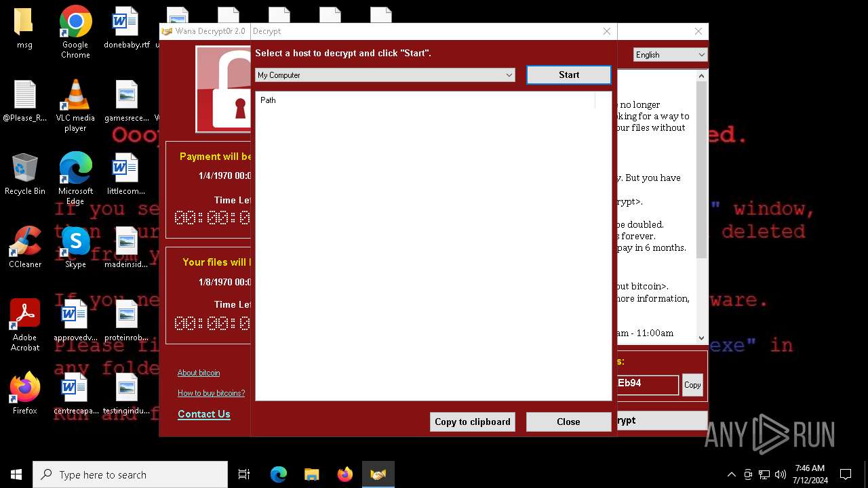The height and width of the screenshot is (488, 868).
Task: Open the testingindu... image file icon
Action: pos(126,394)
